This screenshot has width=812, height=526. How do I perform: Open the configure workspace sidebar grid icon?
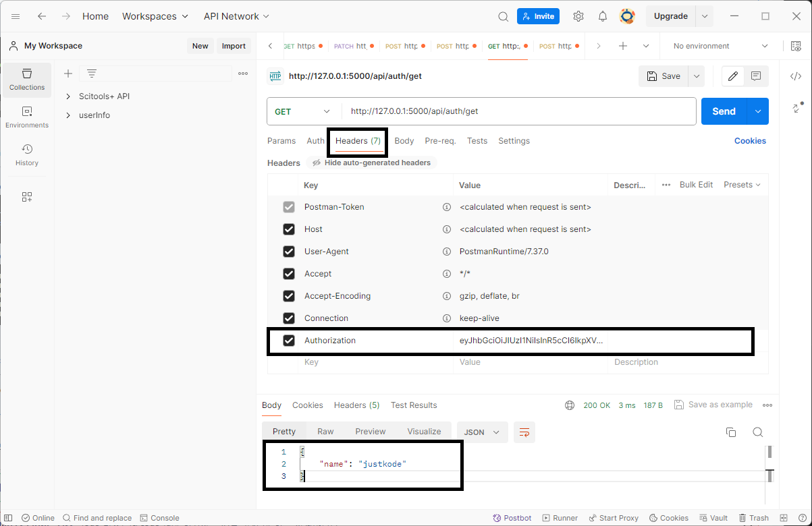[27, 197]
